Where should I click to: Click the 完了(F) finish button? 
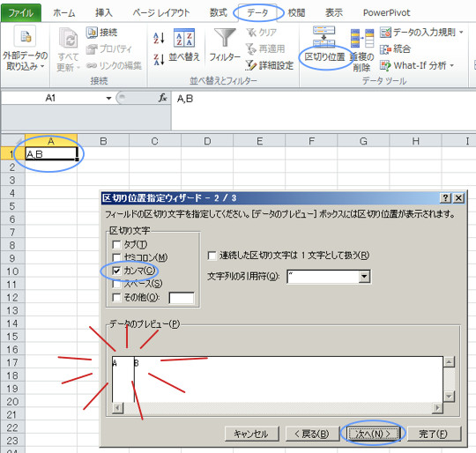[x=434, y=434]
